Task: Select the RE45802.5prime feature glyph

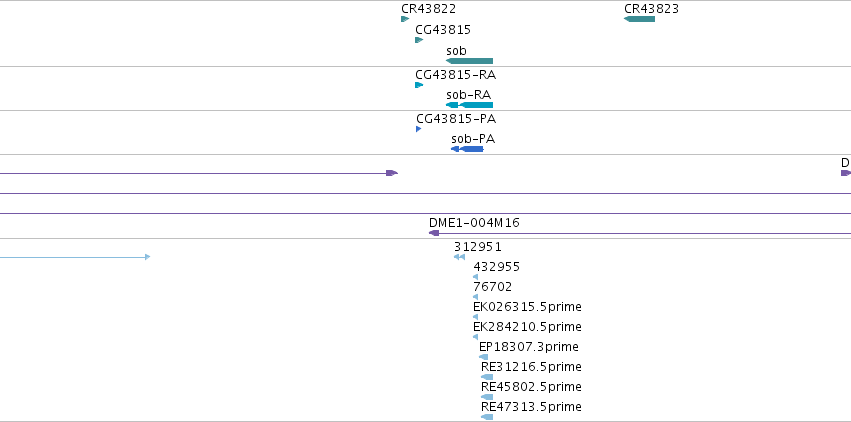Action: coord(487,397)
